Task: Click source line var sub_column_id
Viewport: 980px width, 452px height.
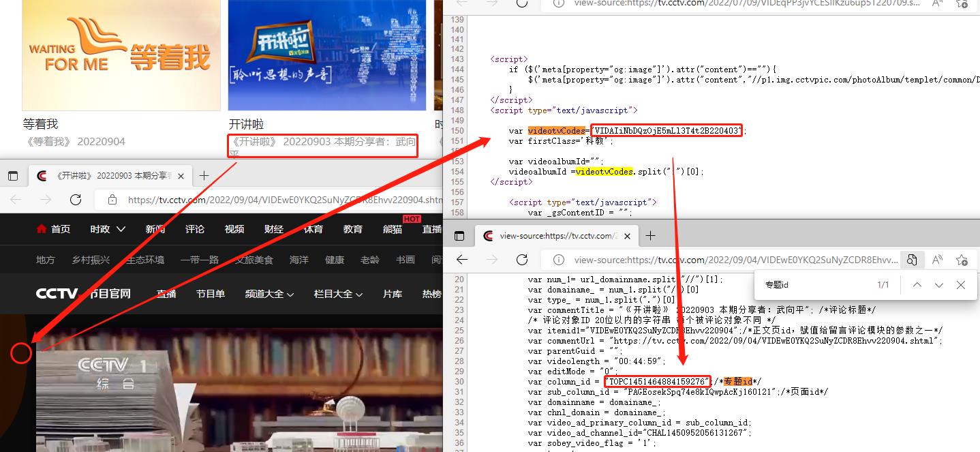Action: [677, 392]
